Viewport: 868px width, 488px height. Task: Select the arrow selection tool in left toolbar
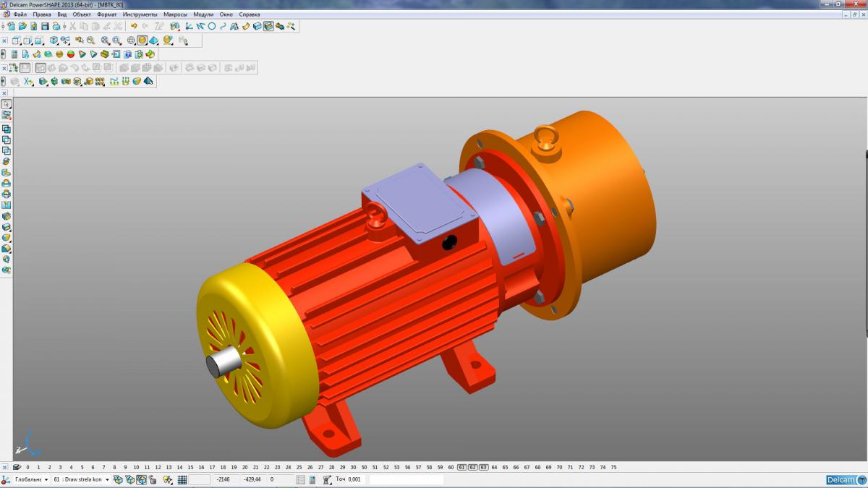[7, 104]
